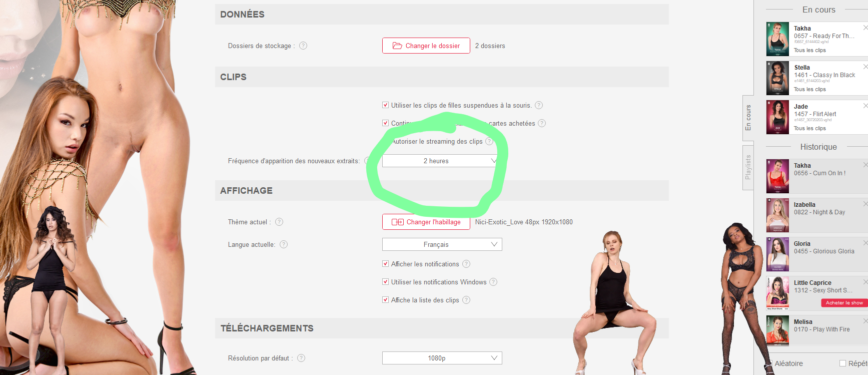The height and width of the screenshot is (375, 868).
Task: Select the En cours side tab
Action: [x=748, y=118]
